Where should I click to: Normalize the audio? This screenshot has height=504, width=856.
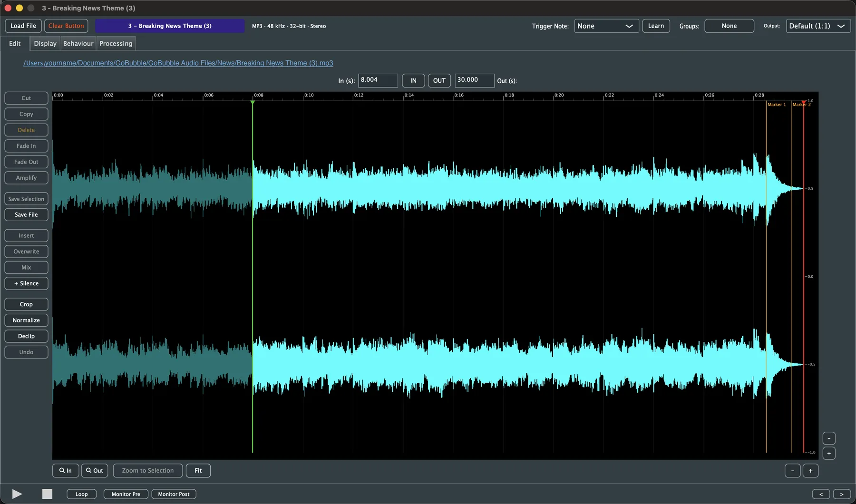[26, 320]
